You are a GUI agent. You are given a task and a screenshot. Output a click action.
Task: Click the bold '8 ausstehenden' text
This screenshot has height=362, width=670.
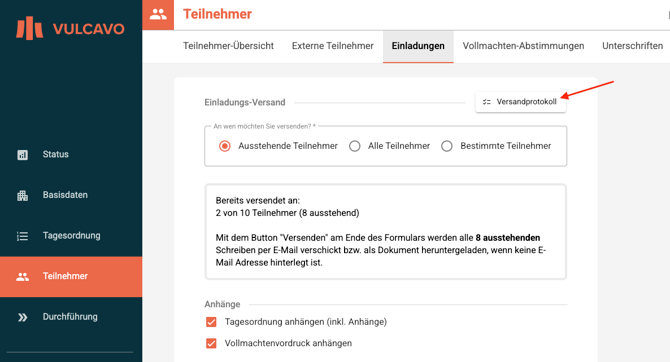(x=508, y=238)
